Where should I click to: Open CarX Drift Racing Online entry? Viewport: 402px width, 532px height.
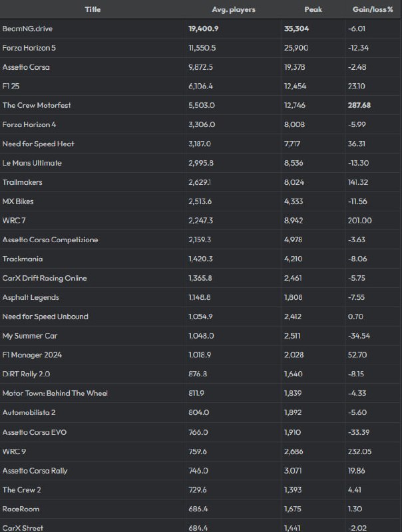45,278
